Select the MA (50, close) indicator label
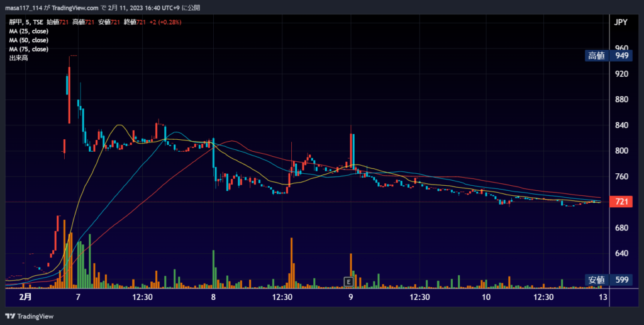This screenshot has width=644, height=325. coord(29,40)
